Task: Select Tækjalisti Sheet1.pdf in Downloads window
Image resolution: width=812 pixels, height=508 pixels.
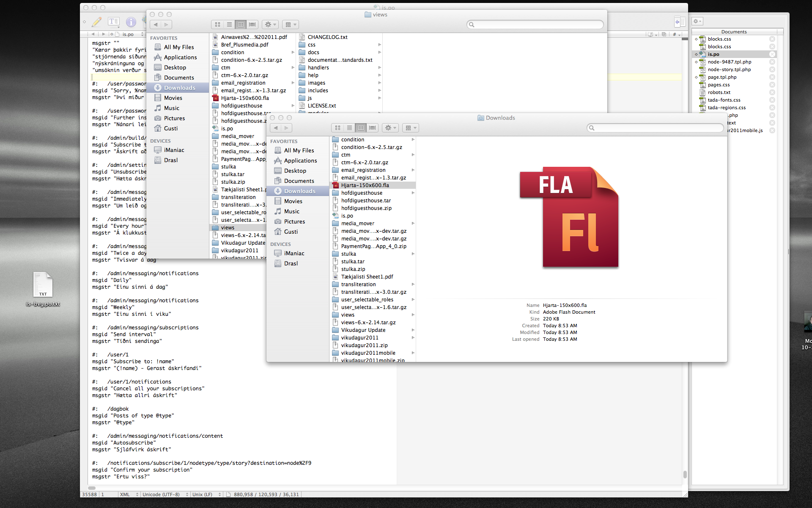Action: (x=367, y=277)
